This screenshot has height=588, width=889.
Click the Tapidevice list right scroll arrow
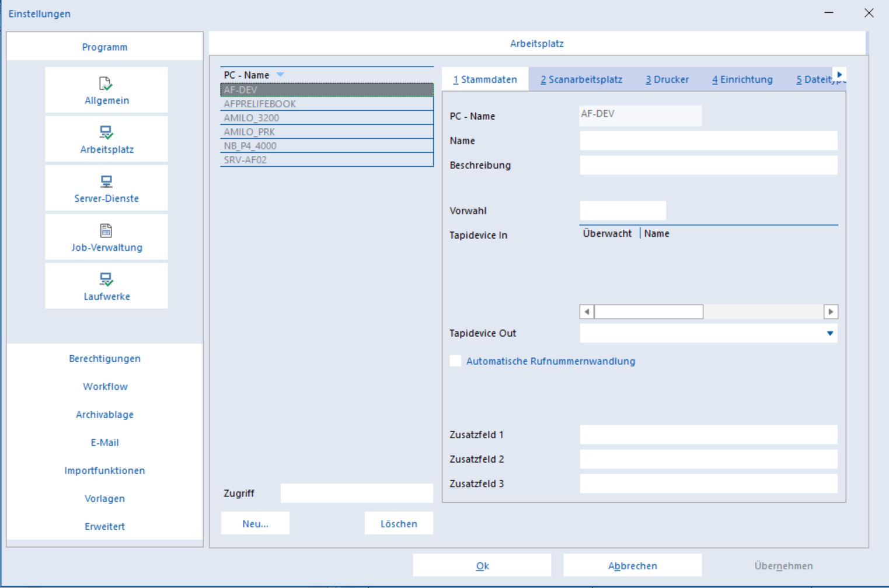point(831,311)
